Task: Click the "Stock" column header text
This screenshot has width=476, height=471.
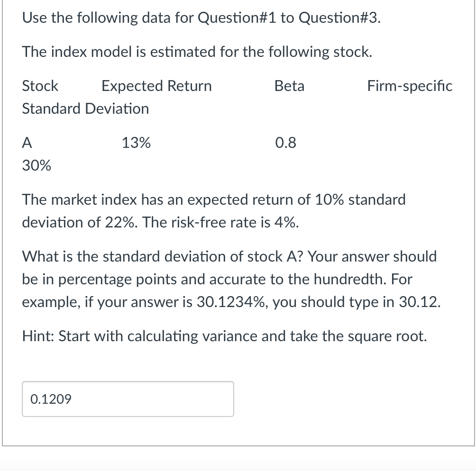Action: pyautogui.click(x=40, y=86)
